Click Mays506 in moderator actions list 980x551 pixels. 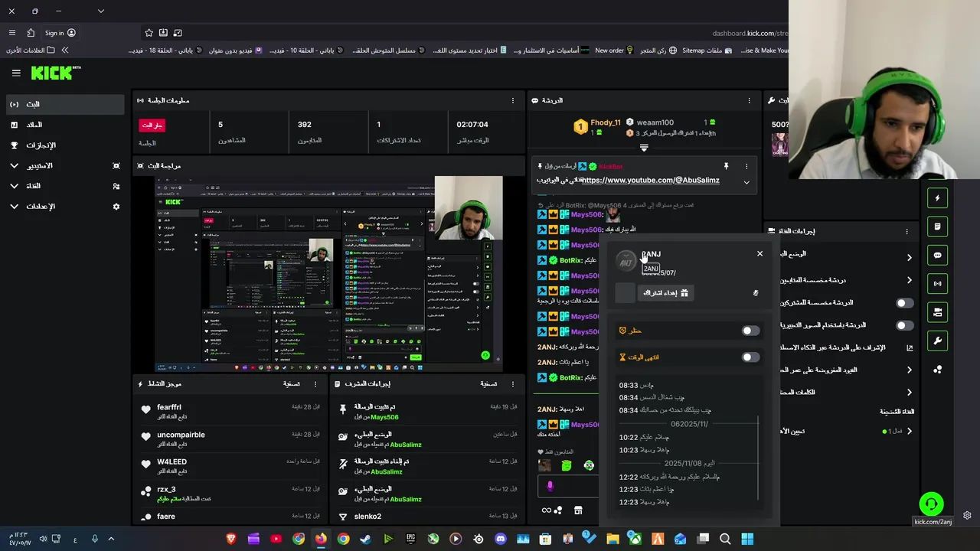coord(384,418)
